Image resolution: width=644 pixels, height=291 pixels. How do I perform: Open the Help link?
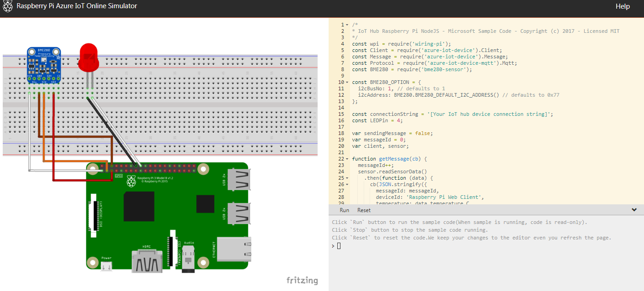[623, 6]
